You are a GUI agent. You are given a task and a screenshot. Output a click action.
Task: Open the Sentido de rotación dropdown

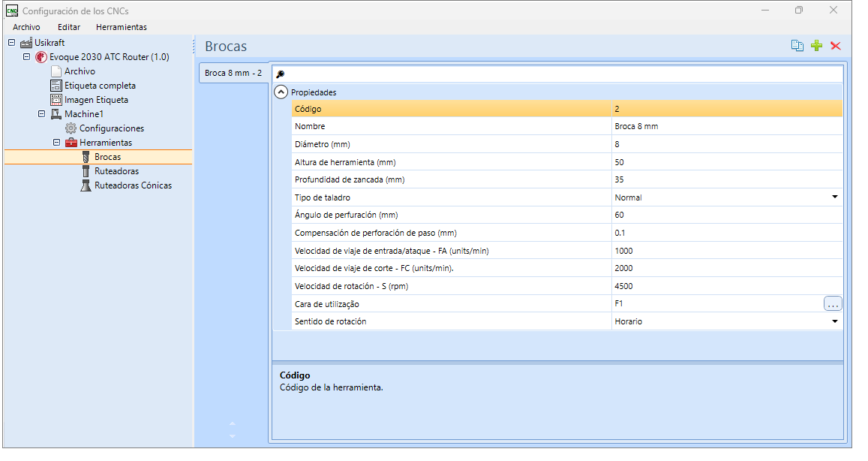(835, 321)
